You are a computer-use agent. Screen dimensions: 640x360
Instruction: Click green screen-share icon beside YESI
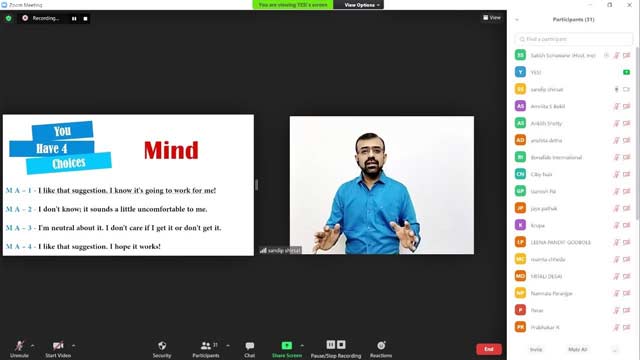pos(627,72)
